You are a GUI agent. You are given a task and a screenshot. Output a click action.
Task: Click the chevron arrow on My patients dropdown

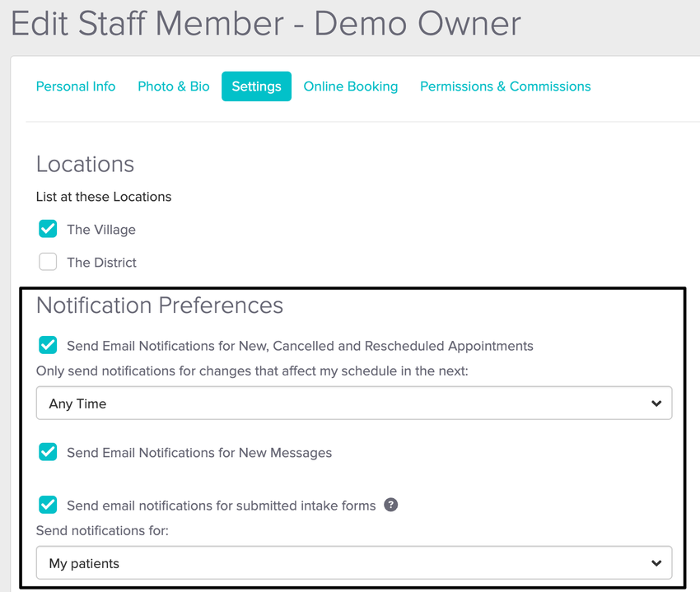point(656,563)
